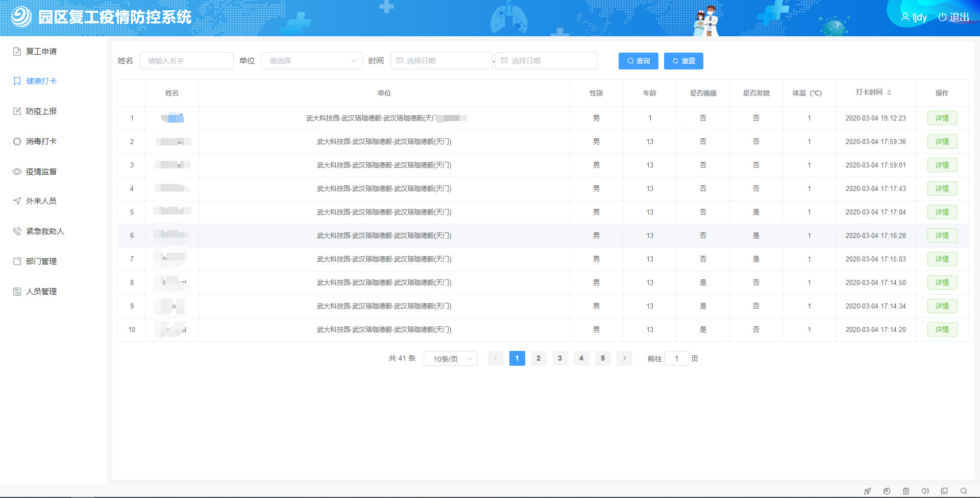Screen dimensions: 980x498
Task: Click the power icon next to 退出
Action: pyautogui.click(x=942, y=17)
